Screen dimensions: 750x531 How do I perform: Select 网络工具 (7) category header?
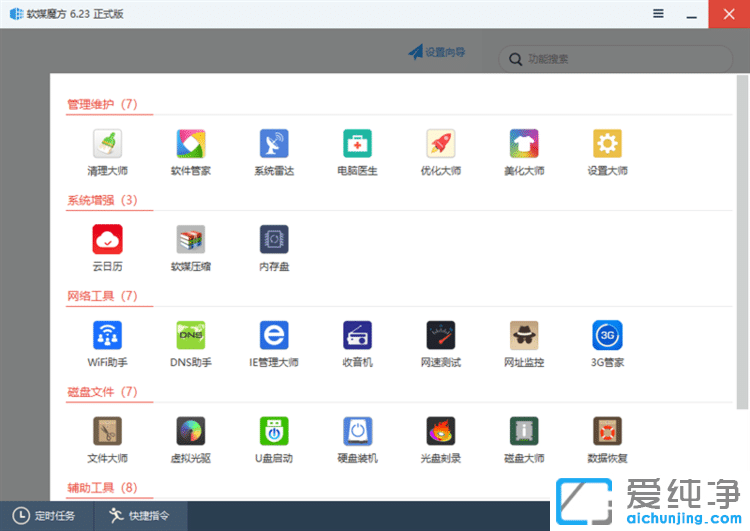(x=102, y=296)
